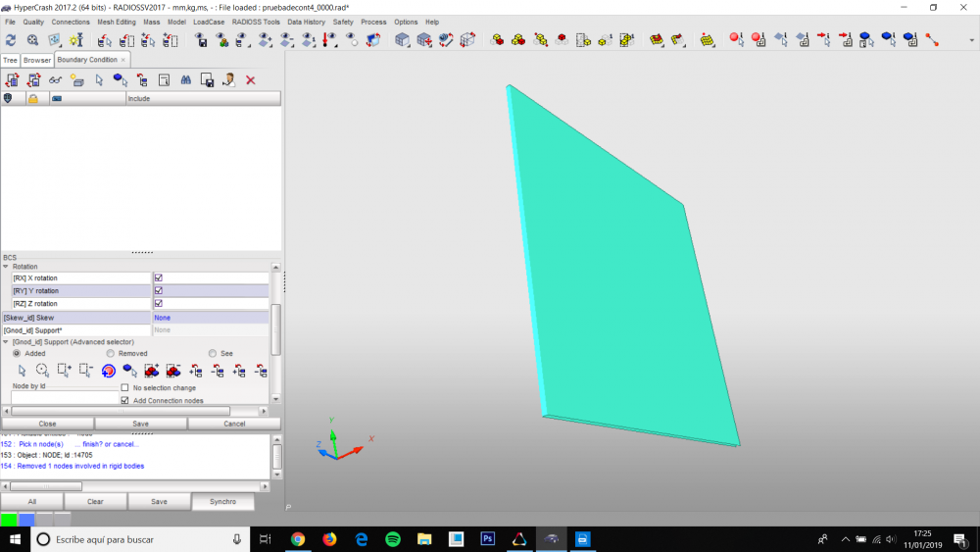Click the Clear button below message log

(95, 501)
